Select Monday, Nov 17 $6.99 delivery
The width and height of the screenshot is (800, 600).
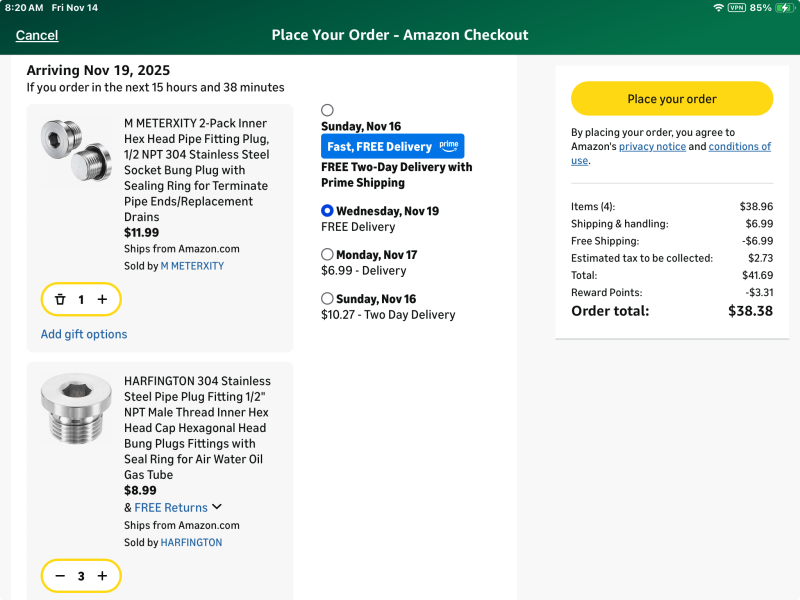coord(327,255)
